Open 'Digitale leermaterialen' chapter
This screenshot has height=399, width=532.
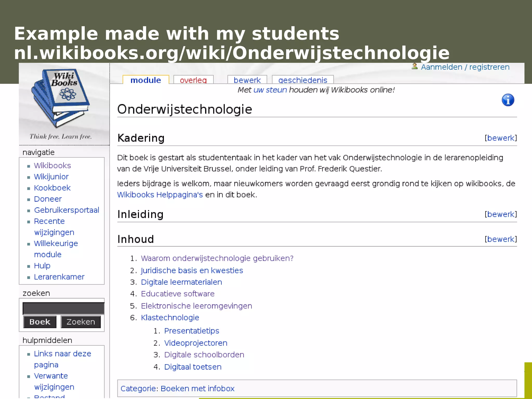(181, 282)
